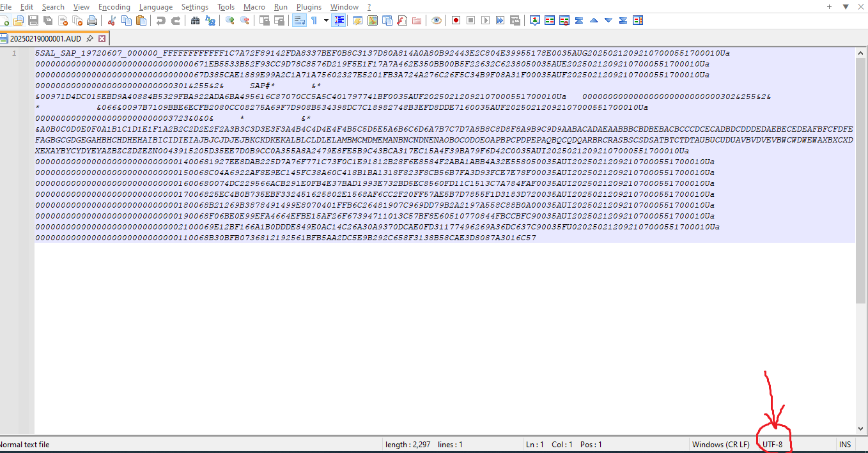
Task: Click the vertical scrollbar up arrow
Action: [861, 52]
